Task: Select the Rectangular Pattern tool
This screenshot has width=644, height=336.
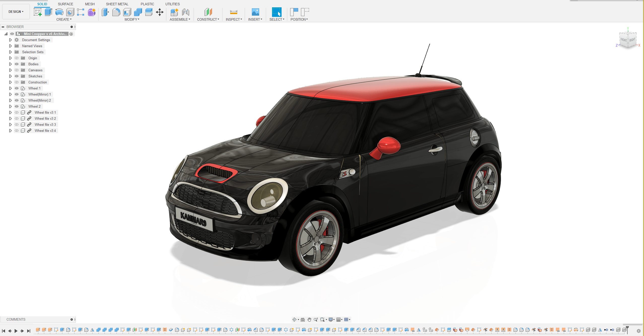Action: pyautogui.click(x=81, y=12)
